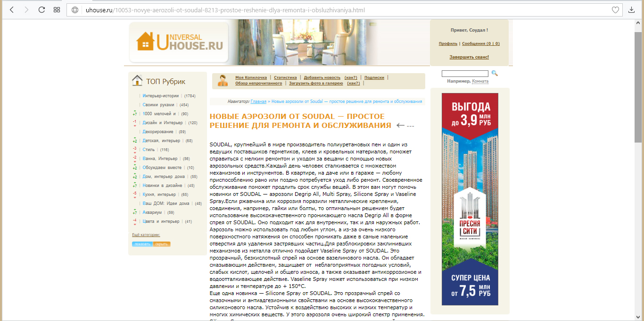Open the speed dial grid icon

pyautogui.click(x=57, y=10)
